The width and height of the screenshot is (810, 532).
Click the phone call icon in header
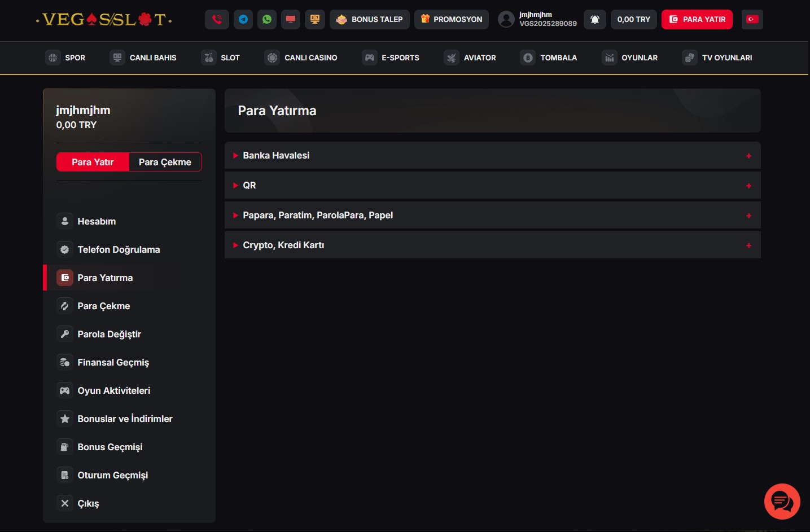[x=217, y=19]
